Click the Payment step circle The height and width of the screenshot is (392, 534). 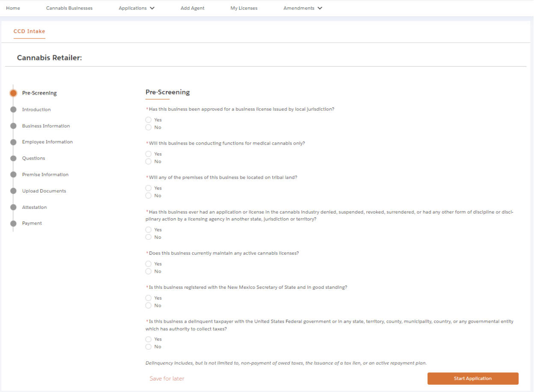(13, 223)
